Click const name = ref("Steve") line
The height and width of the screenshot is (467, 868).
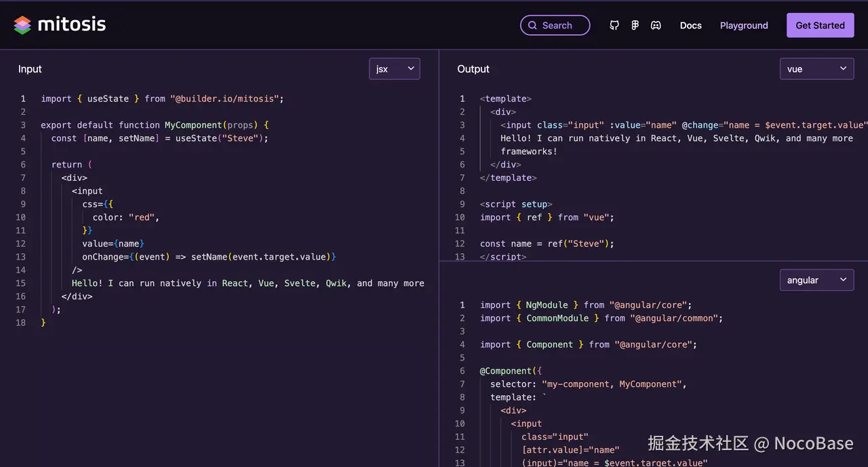[x=547, y=244]
